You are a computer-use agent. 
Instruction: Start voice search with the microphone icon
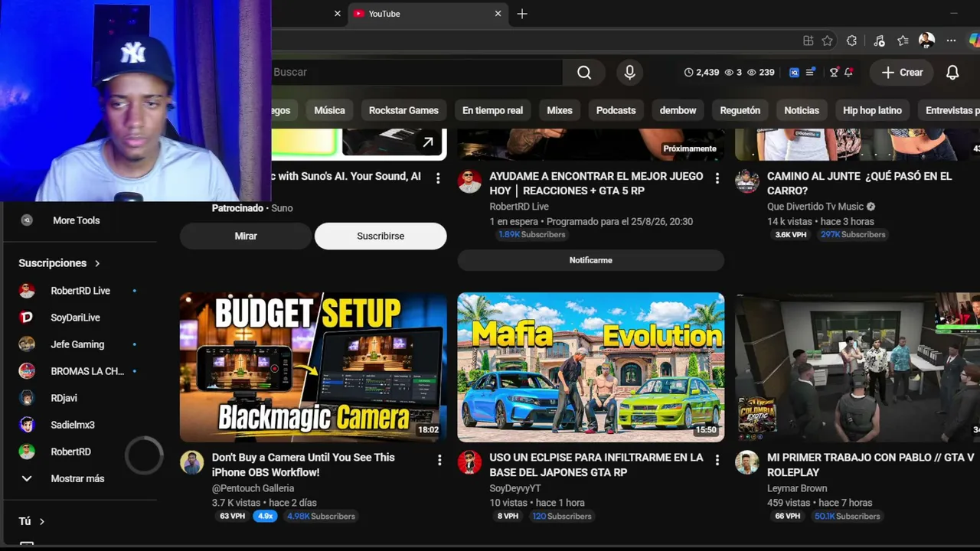click(629, 72)
